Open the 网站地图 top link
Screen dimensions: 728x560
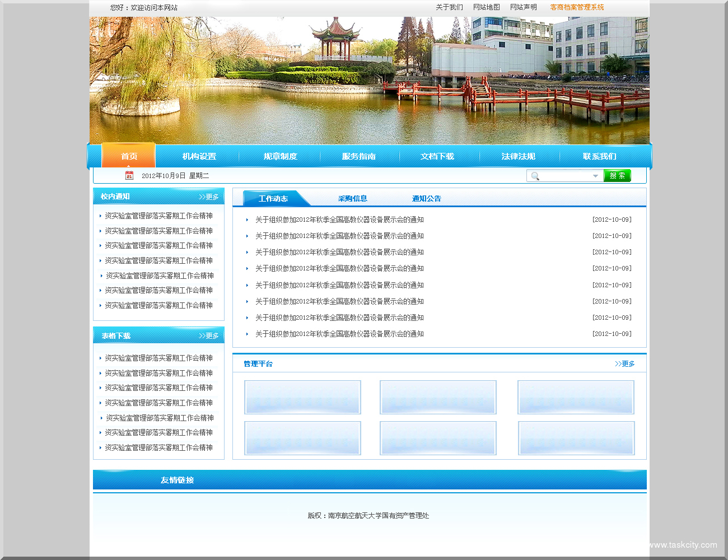tap(486, 7)
